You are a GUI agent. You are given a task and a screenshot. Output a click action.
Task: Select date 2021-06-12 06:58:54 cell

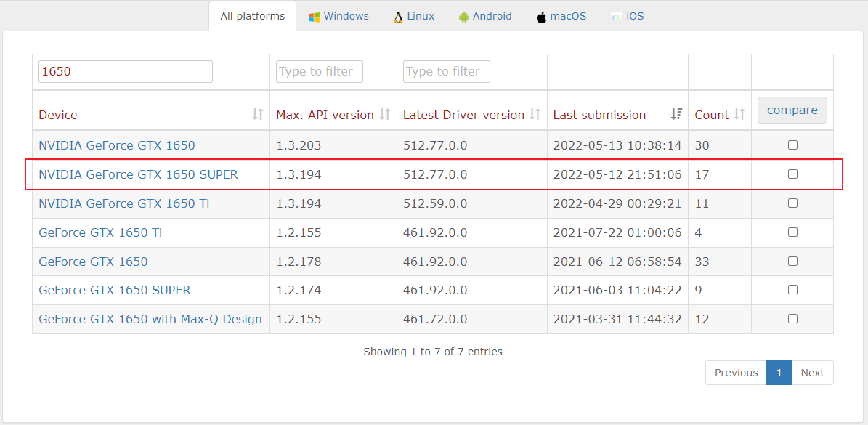617,262
